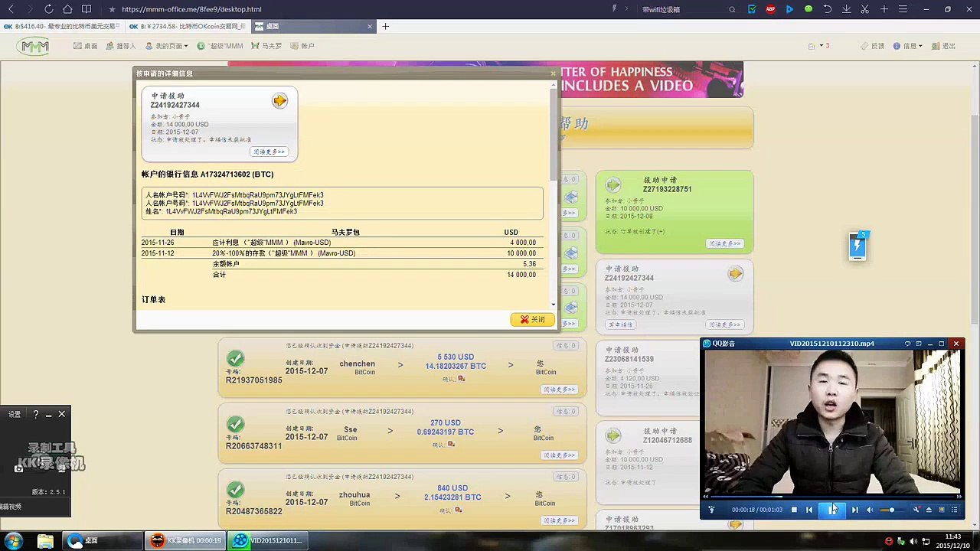Click green checkmark on order R21937051985
The image size is (980, 551).
pyautogui.click(x=236, y=358)
